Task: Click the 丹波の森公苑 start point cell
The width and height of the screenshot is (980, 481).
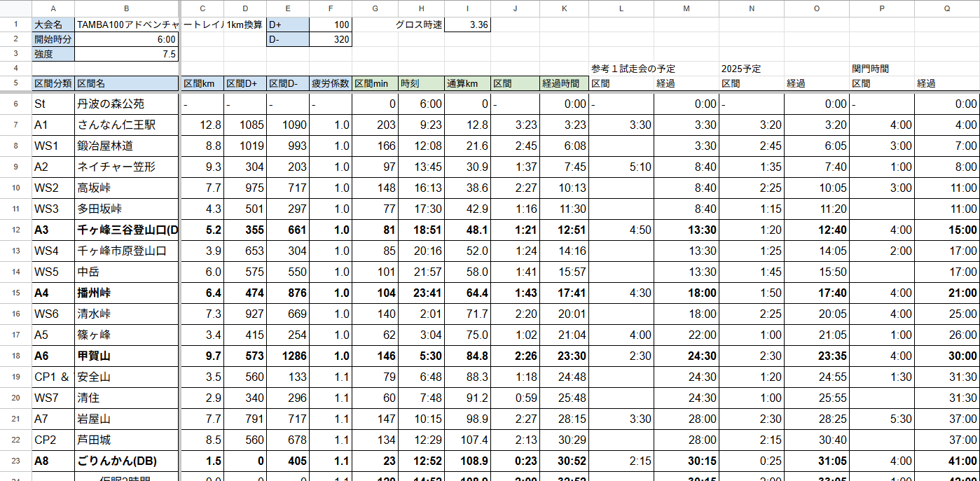Action: coord(127,104)
